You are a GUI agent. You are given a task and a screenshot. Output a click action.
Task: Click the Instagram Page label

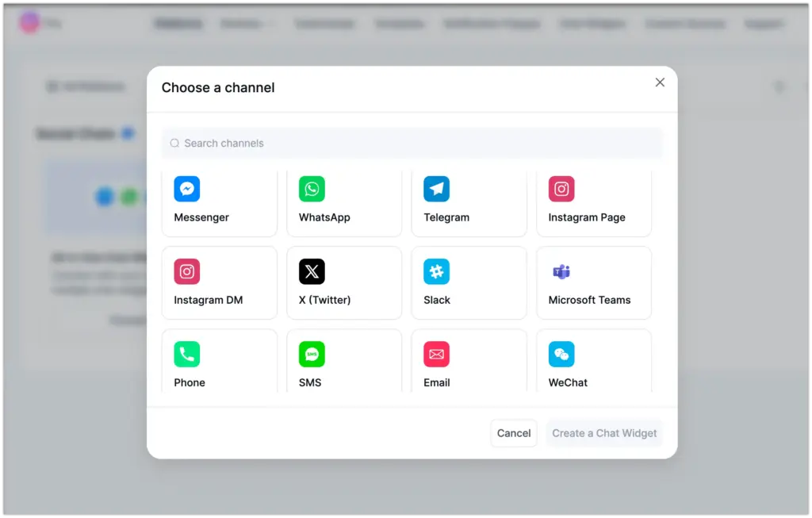[x=587, y=217]
